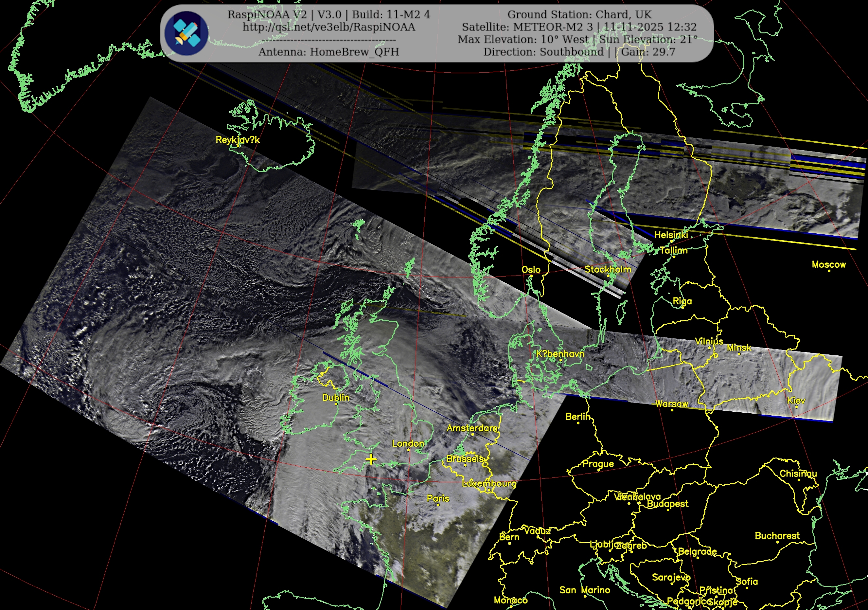868x610 pixels.
Task: Click the Moscow city label
Action: pos(829,265)
